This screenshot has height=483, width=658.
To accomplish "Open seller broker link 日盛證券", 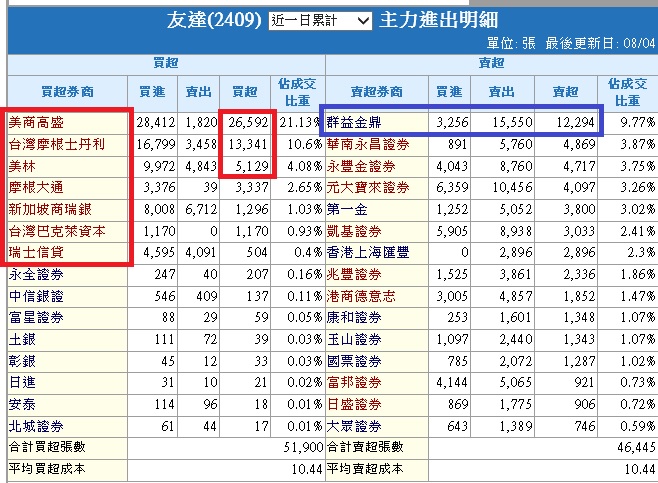I will coord(354,405).
